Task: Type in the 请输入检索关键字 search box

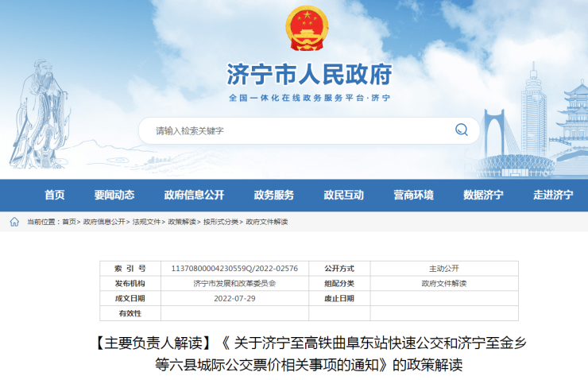Action: (x=294, y=130)
